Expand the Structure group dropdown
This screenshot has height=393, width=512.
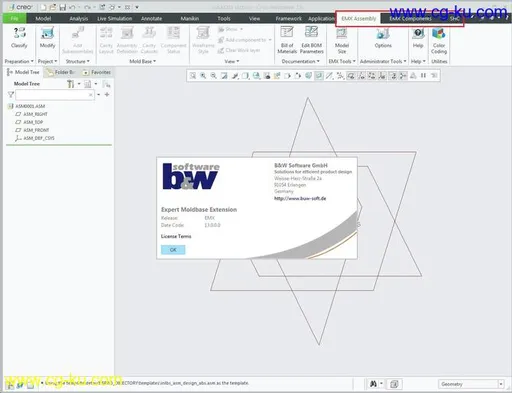point(77,61)
